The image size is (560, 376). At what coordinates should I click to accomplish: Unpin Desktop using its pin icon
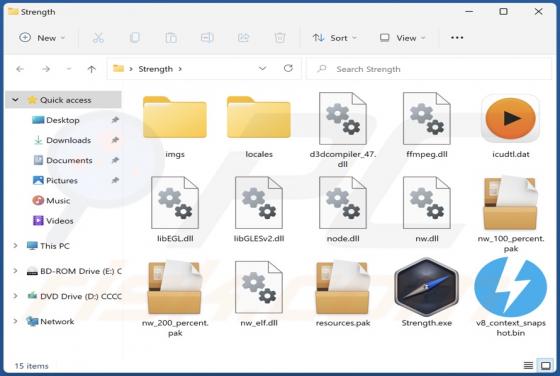pyautogui.click(x=115, y=120)
